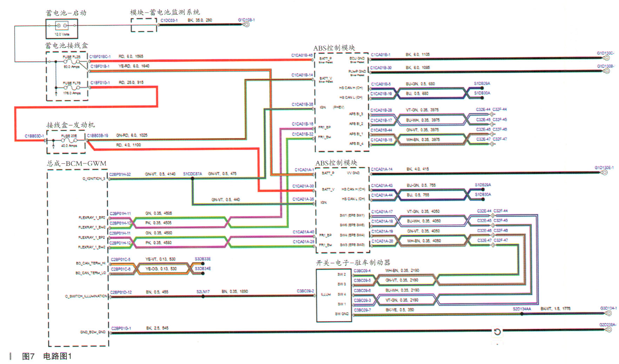619x364 pixels.
Task: Click connector label C1BF01G-1
Action: tap(100, 83)
